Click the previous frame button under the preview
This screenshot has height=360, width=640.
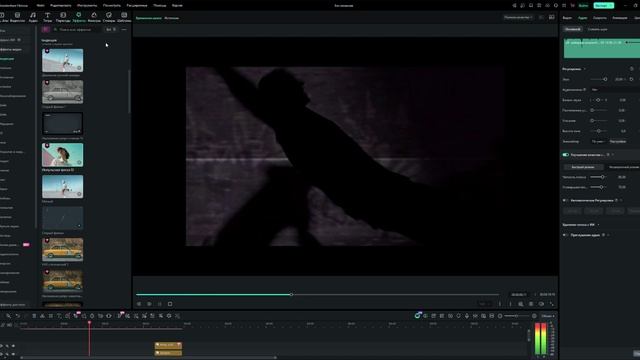(139, 304)
